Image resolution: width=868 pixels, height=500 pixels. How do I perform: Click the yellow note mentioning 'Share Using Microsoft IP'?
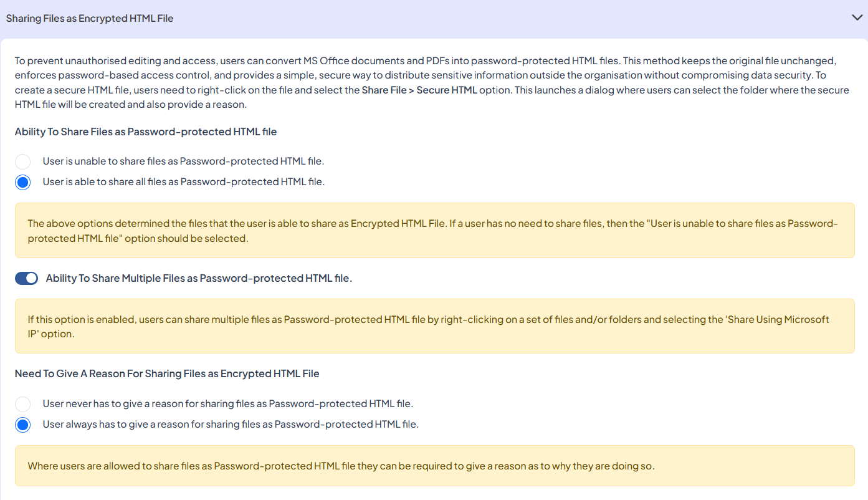point(434,326)
